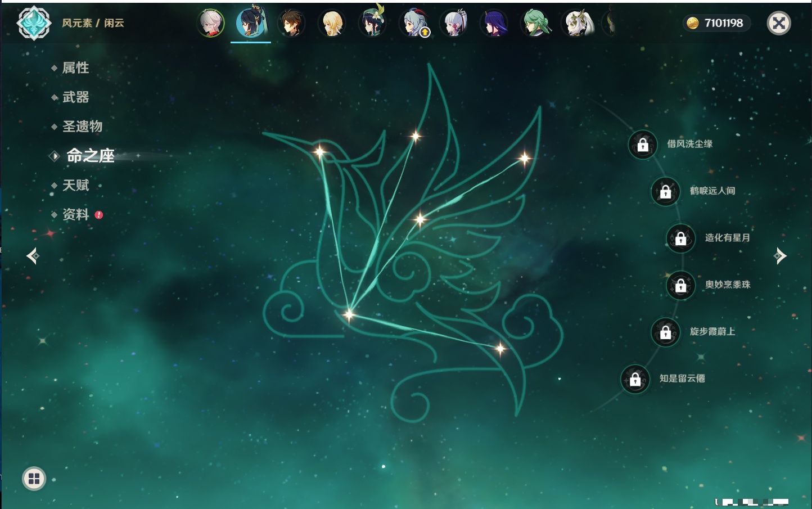Choose Ganyu's avatar with upgrade arrow
The height and width of the screenshot is (509, 812).
(413, 24)
